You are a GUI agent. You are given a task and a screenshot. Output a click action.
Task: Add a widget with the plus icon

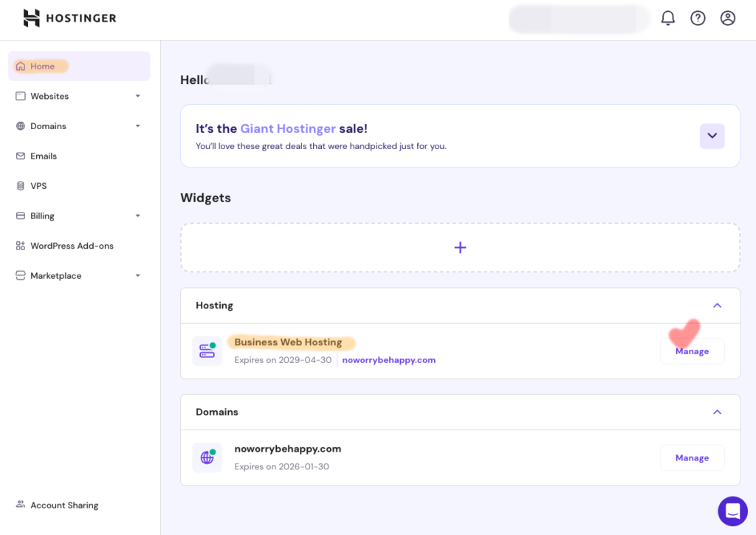[460, 248]
